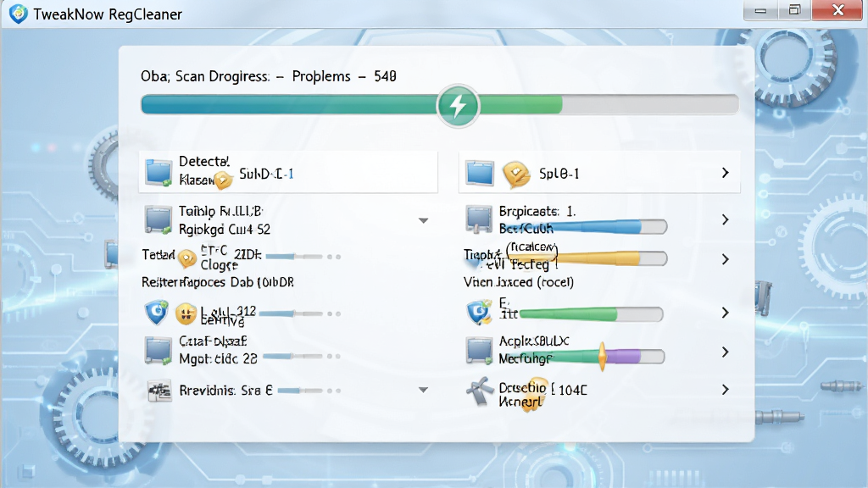
Task: Click the icon beside Brevidnis Sra
Action: (159, 391)
